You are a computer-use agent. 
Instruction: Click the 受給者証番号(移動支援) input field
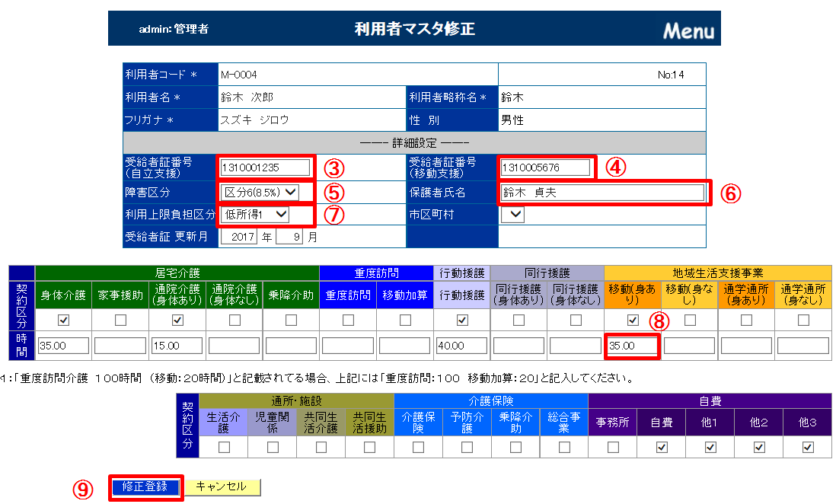tap(545, 167)
